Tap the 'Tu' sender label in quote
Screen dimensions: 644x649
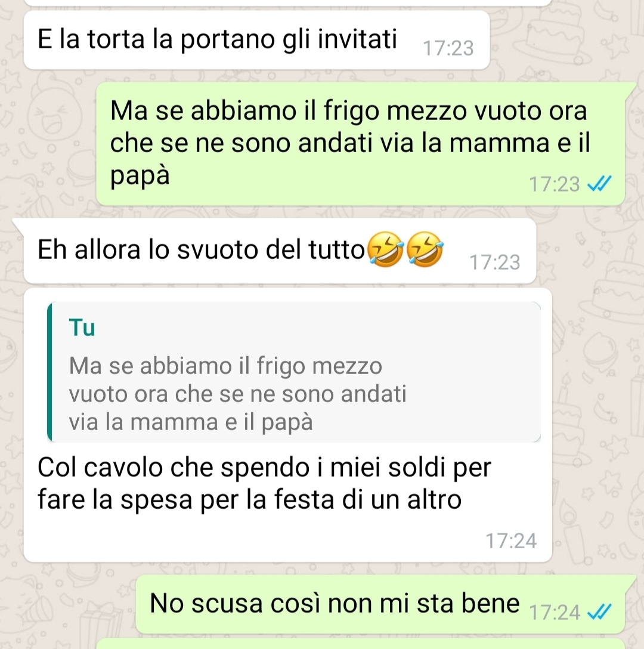pyautogui.click(x=82, y=328)
